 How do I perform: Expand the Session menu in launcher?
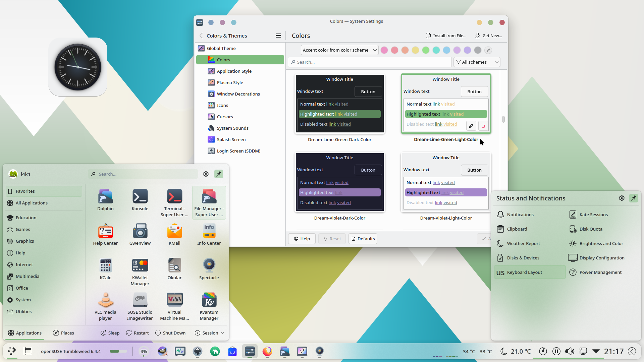[209, 333]
